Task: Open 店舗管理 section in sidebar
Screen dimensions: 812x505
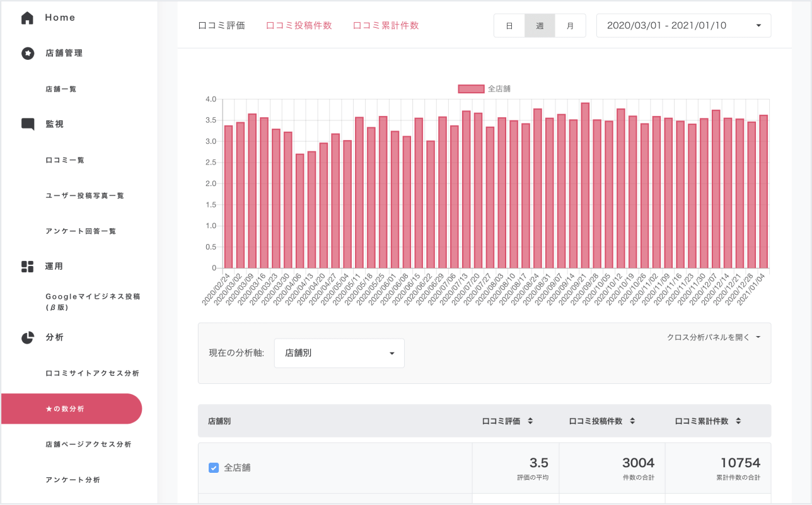Action: point(64,54)
